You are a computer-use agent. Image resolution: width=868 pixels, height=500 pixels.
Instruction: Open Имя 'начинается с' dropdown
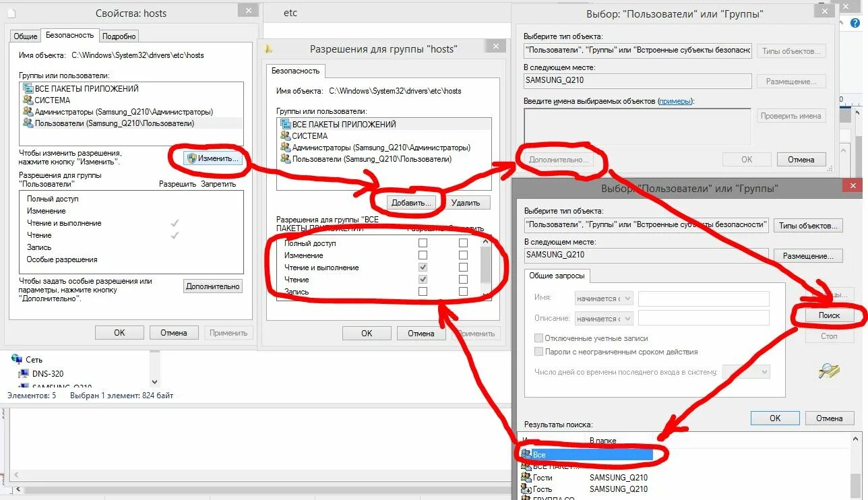click(x=604, y=299)
